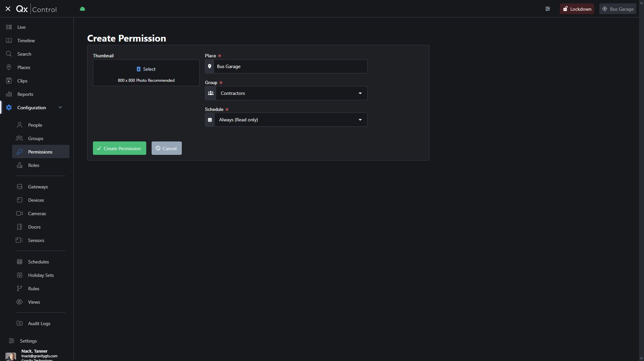Click the green cloud status icon
The image size is (644, 361).
[83, 9]
